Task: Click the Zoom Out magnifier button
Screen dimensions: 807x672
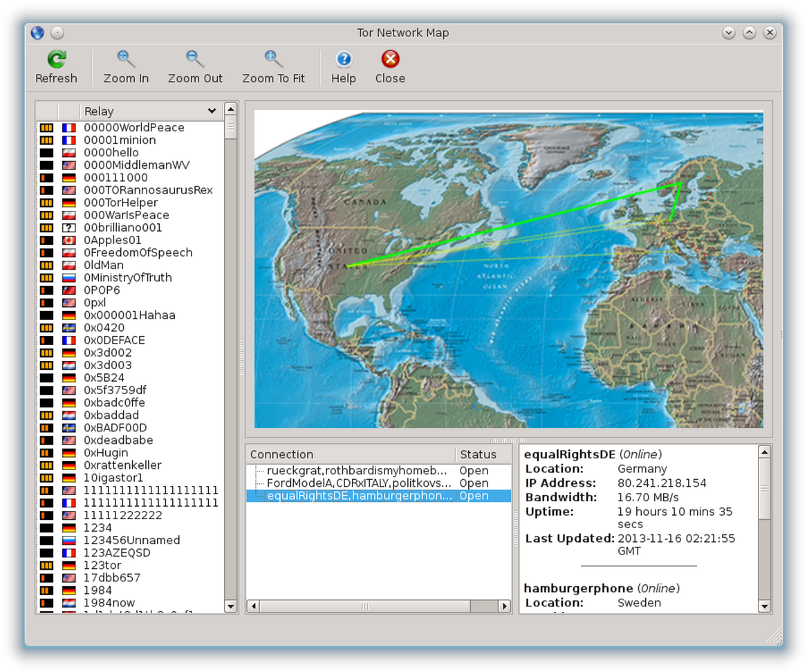Action: click(x=195, y=67)
